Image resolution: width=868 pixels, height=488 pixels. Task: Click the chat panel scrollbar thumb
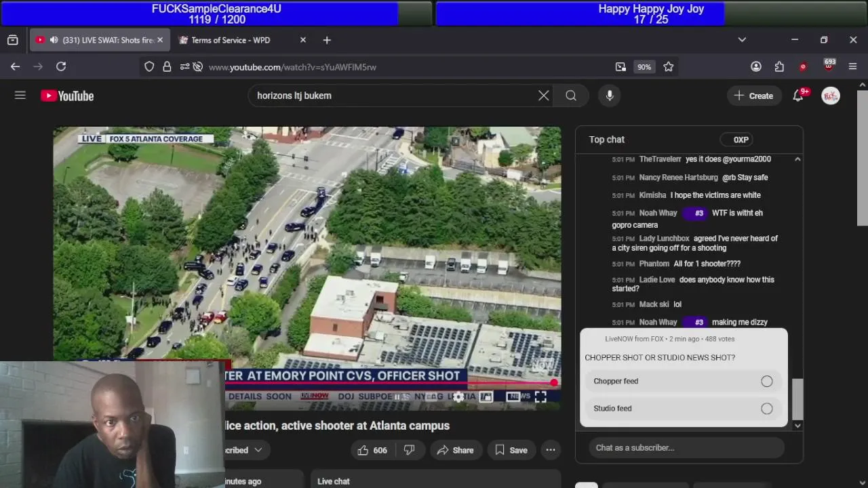click(x=797, y=399)
